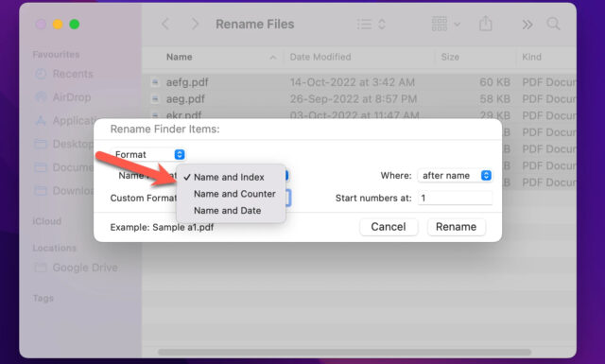This screenshot has width=605, height=364.
Task: Open the list view switcher icon
Action: (371, 25)
